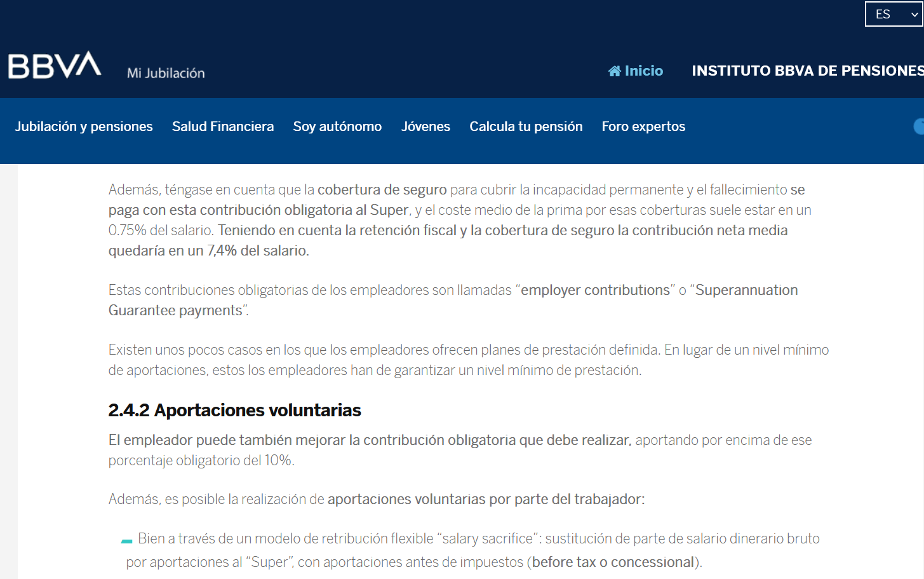This screenshot has height=579, width=924.
Task: Click the heading 2.4.2 Aportaciones voluntarias
Action: (x=234, y=411)
